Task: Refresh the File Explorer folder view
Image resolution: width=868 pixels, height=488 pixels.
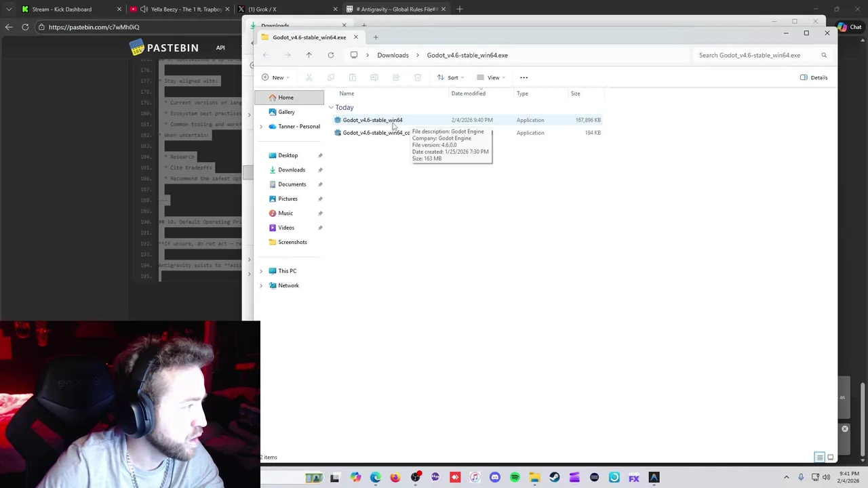Action: [331, 55]
